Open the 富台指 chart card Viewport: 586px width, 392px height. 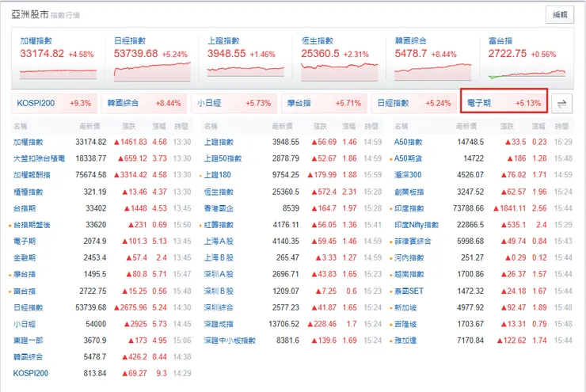[527, 58]
